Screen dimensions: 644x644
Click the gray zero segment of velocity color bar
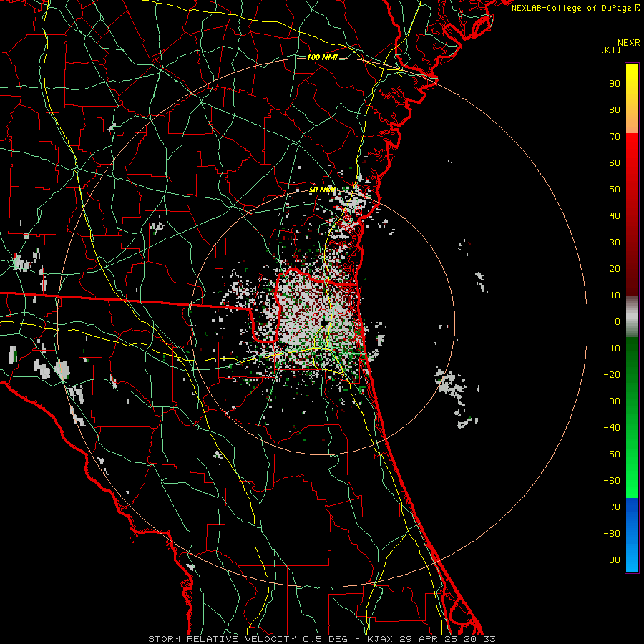point(632,316)
